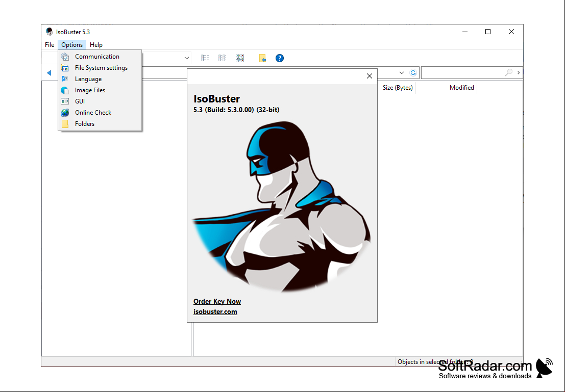The image size is (565, 392).
Task: Switch to large icons grid view
Action: pos(240,58)
